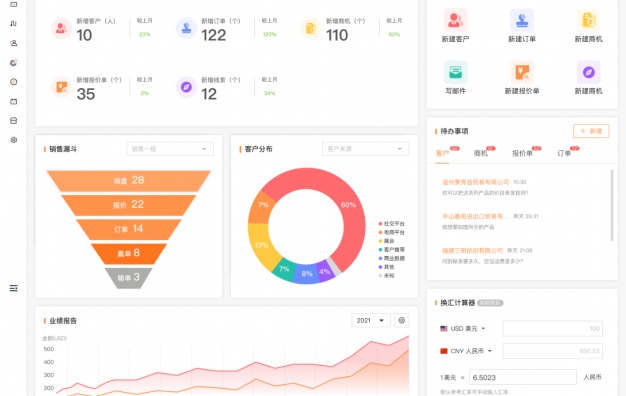Click the China flag beside CNY 人民币

tap(444, 351)
